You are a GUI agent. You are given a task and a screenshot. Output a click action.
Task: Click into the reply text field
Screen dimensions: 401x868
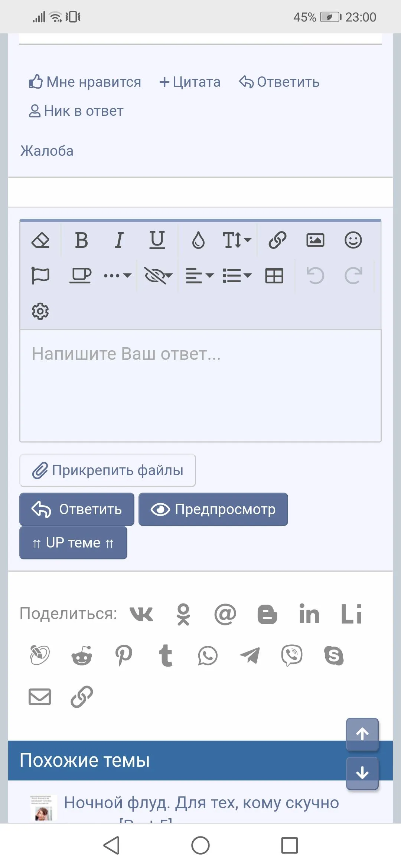(200, 386)
